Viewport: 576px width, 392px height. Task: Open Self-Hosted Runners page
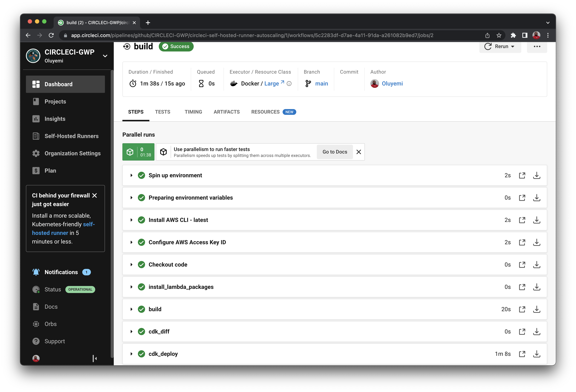pyautogui.click(x=71, y=136)
